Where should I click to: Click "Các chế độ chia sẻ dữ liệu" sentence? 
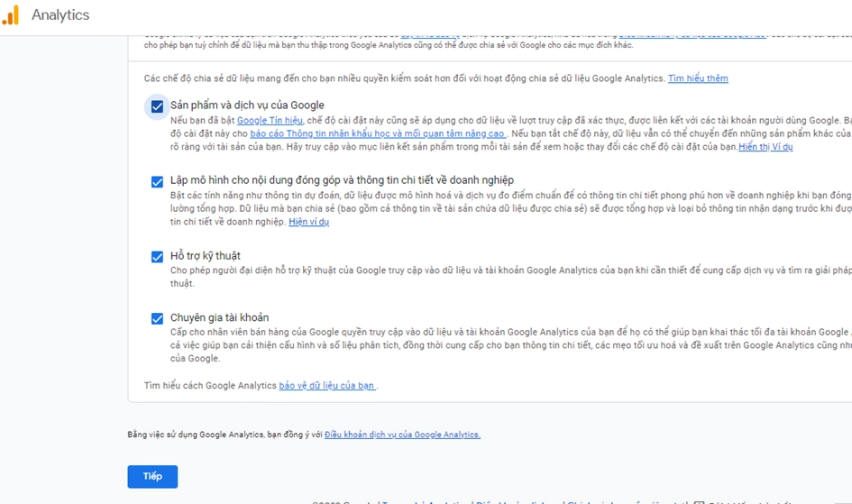click(x=404, y=78)
